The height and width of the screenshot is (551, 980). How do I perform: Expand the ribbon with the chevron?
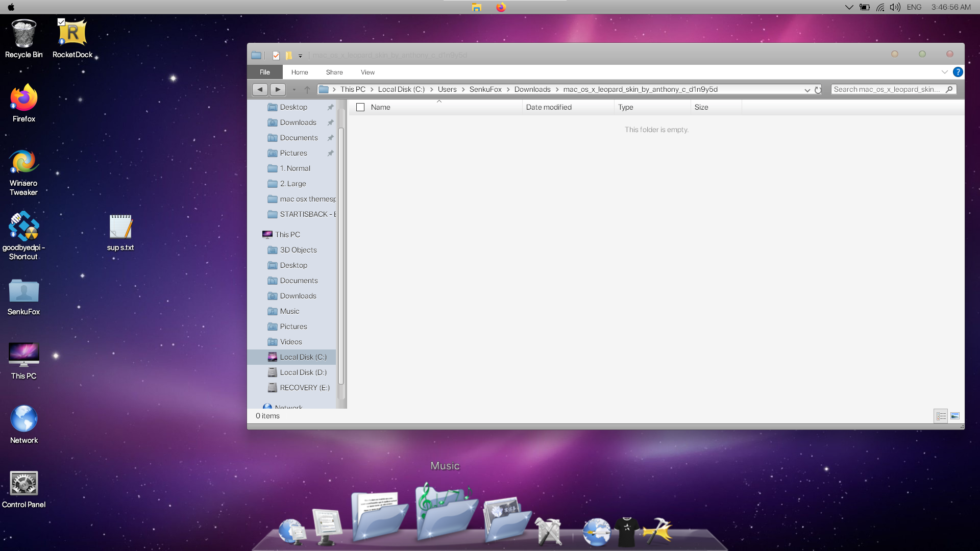click(x=944, y=72)
